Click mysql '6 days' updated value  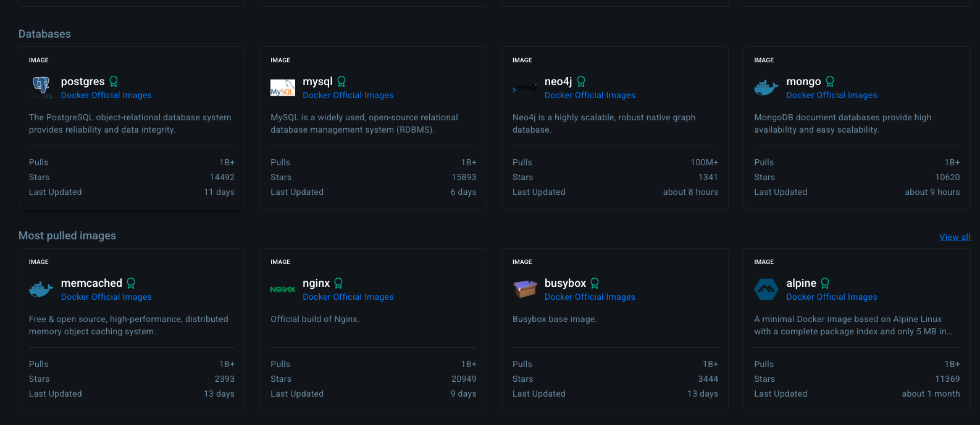point(464,192)
